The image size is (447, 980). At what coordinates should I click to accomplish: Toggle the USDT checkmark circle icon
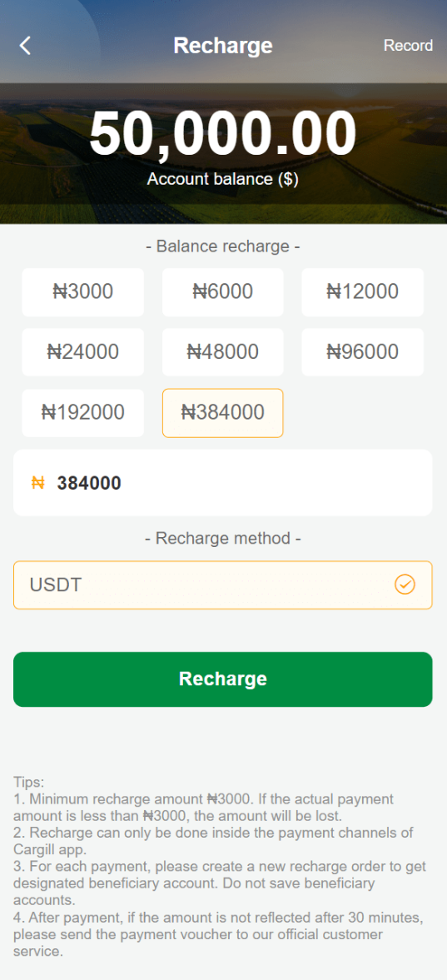coord(405,585)
